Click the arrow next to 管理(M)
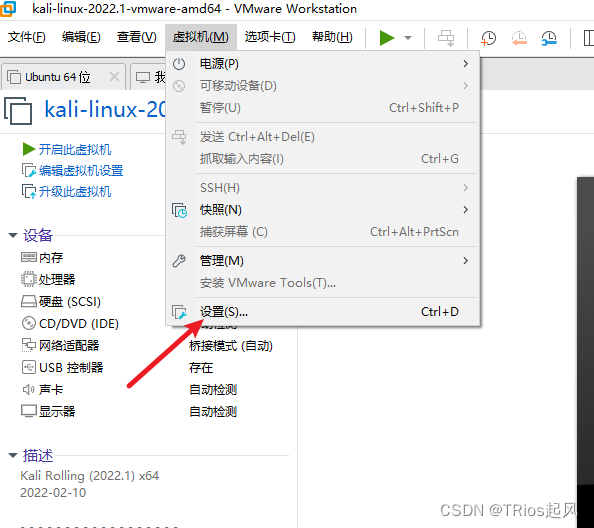This screenshot has width=594, height=528. [x=466, y=261]
